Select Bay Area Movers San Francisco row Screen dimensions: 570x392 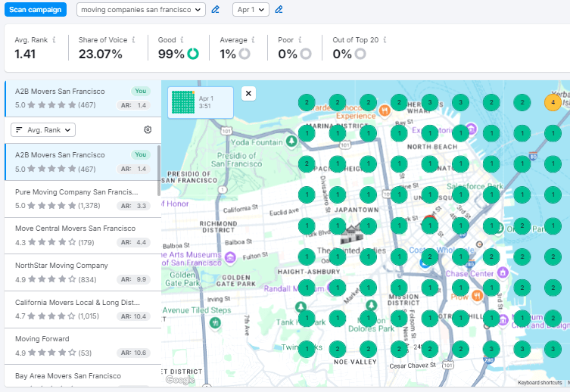pyautogui.click(x=83, y=376)
